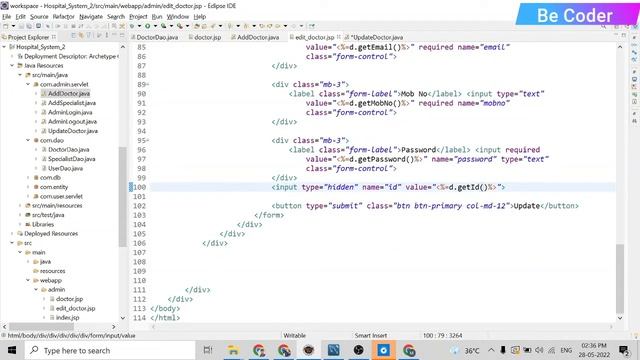Select DoctorDao.java in the tree
This screenshot has width=640, height=360.
coord(68,150)
